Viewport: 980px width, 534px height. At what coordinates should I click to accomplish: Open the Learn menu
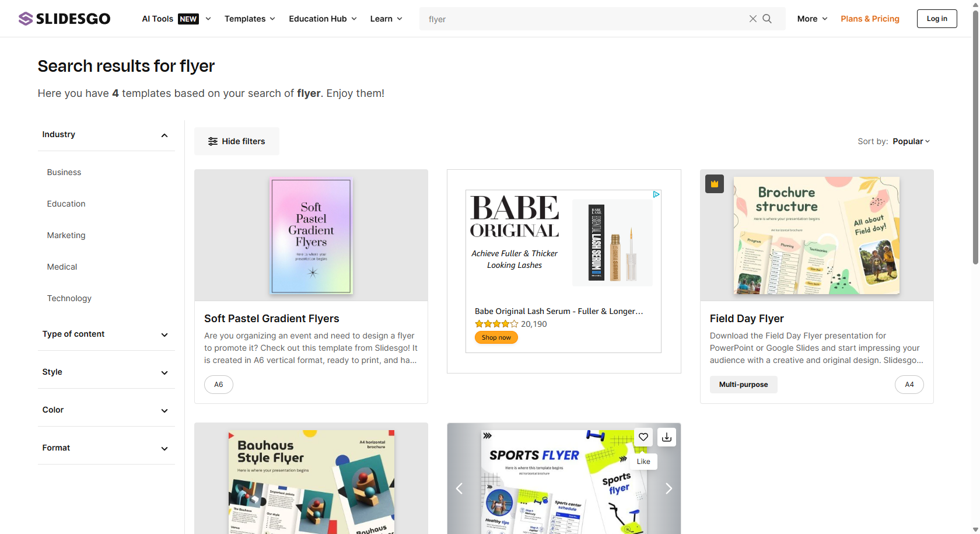coord(386,19)
